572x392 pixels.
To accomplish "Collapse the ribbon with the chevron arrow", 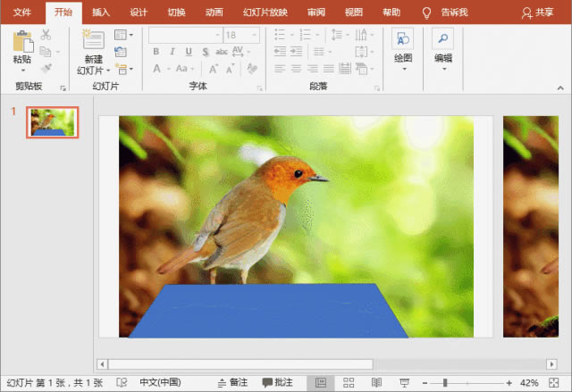I will [x=560, y=88].
